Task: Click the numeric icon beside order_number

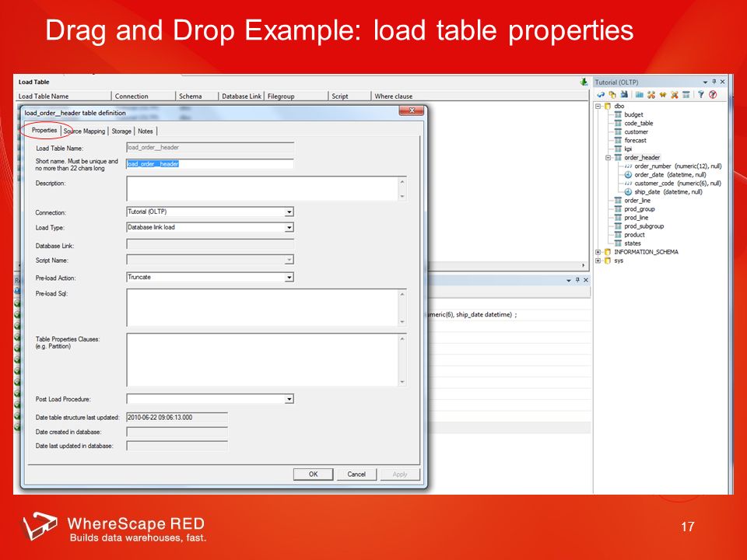Action: [629, 166]
